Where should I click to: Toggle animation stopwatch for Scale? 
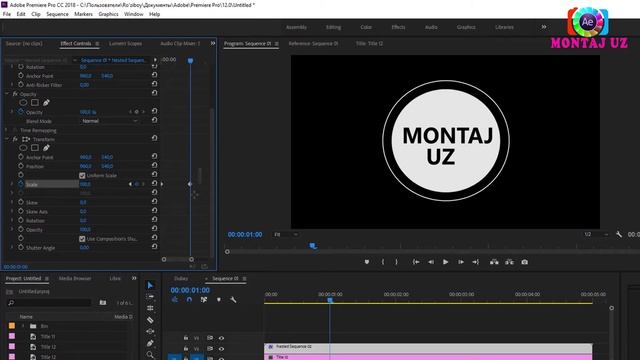pos(21,184)
